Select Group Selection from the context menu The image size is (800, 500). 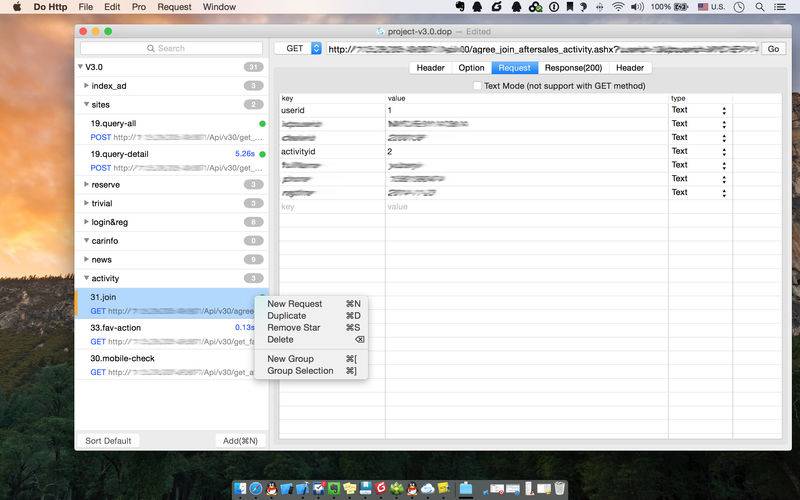tap(311, 371)
